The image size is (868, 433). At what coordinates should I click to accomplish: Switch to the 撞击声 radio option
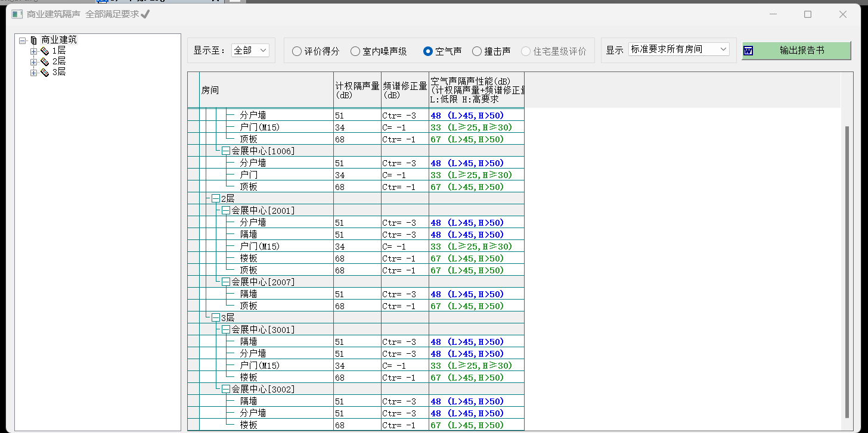pos(477,52)
